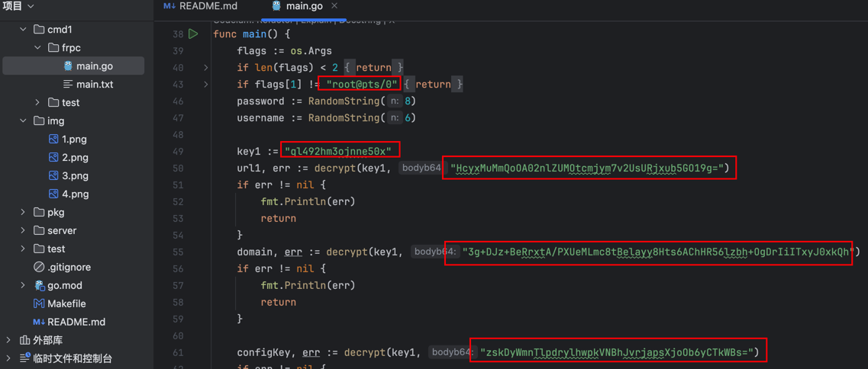Screen dimensions: 868x369
Task: Expand the top-level test folder below server
Action: coord(23,249)
